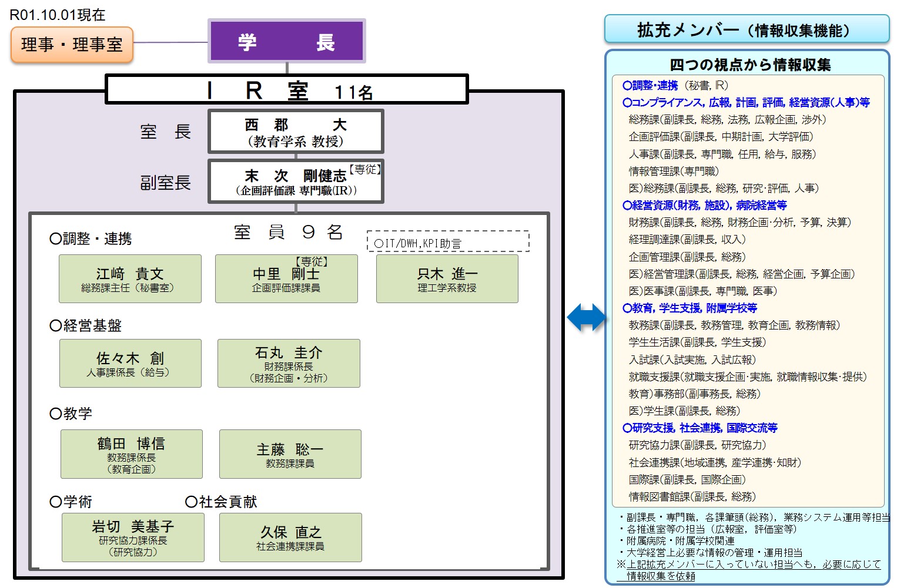The width and height of the screenshot is (897, 588).
Task: Select the 教務課(副課長, 教務管理…) line
Action: click(x=734, y=325)
